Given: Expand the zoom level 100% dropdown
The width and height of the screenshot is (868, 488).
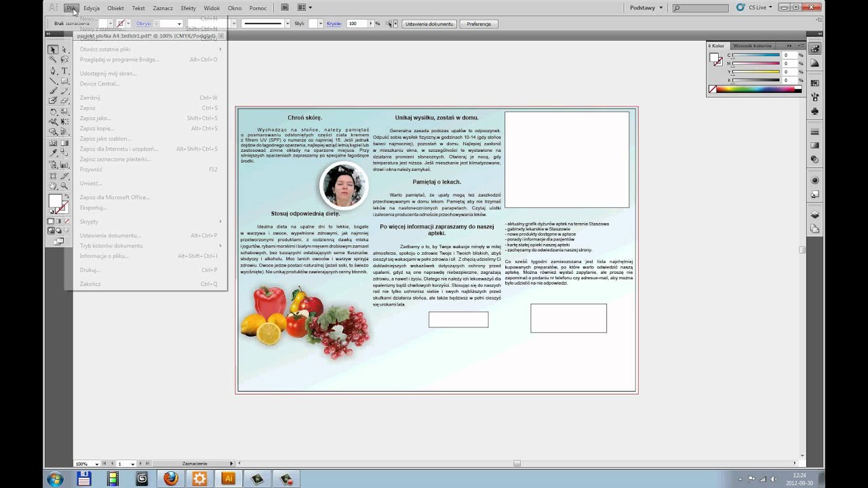Looking at the screenshot, I should (x=97, y=464).
